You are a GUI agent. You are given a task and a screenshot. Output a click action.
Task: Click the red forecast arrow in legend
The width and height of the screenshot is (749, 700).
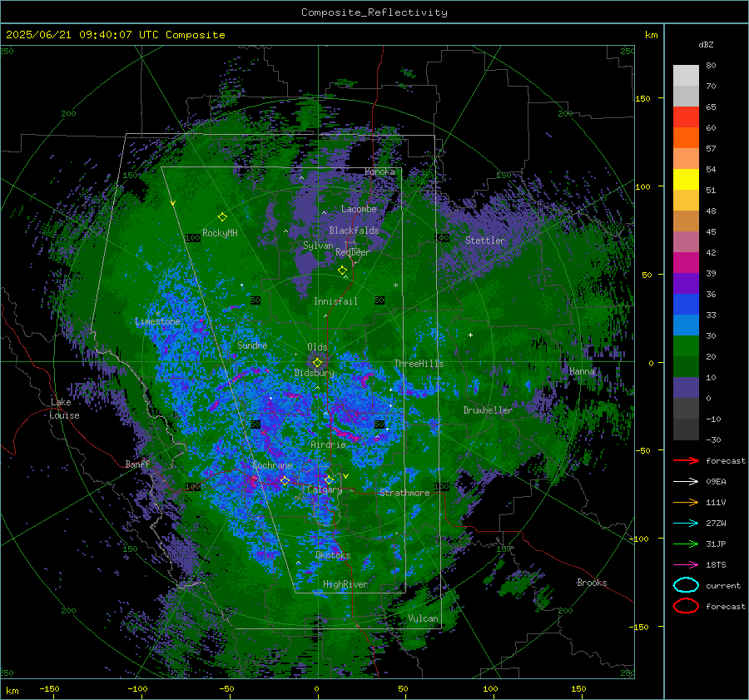pos(686,460)
